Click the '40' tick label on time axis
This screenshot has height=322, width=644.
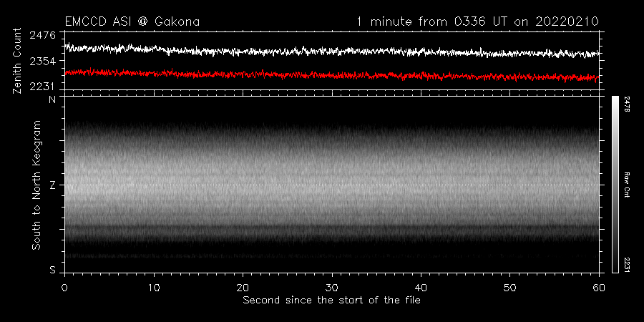click(421, 287)
